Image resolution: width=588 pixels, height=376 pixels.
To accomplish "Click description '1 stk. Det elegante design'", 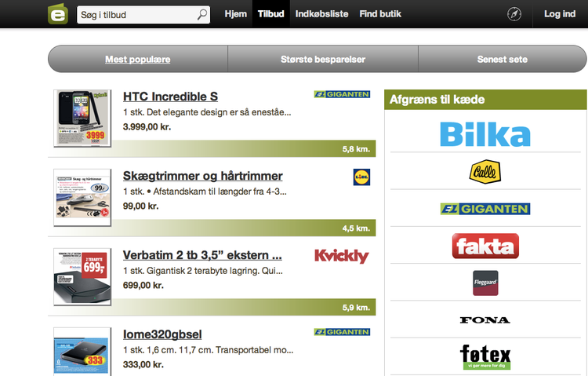I will click(x=207, y=112).
